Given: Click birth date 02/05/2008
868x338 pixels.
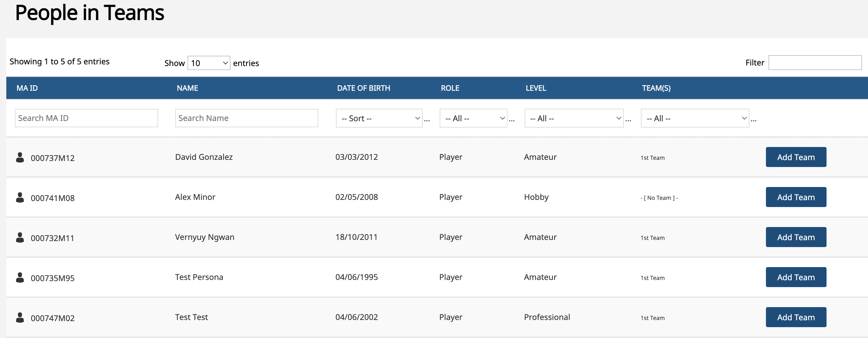Looking at the screenshot, I should 357,197.
